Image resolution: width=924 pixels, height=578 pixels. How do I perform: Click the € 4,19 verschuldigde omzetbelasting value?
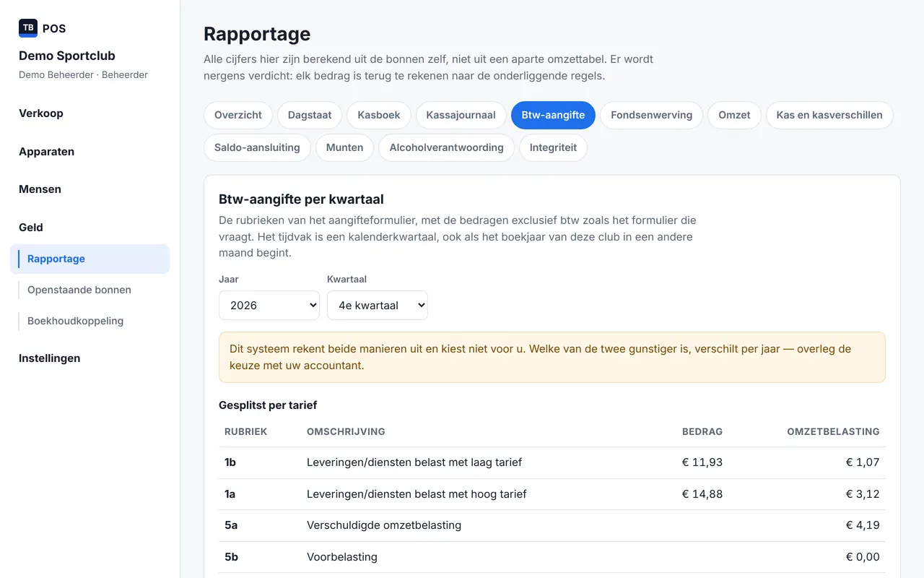tap(863, 525)
